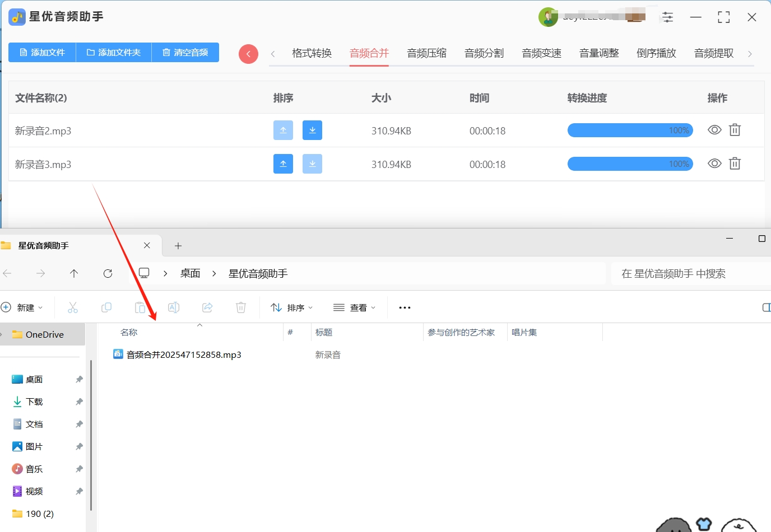Click the Share icon in Explorer toolbar
This screenshot has width=771, height=532.
click(x=207, y=307)
